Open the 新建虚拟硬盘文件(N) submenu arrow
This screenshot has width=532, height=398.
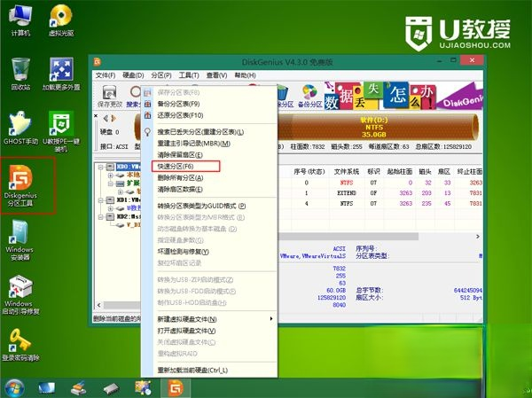pos(271,319)
